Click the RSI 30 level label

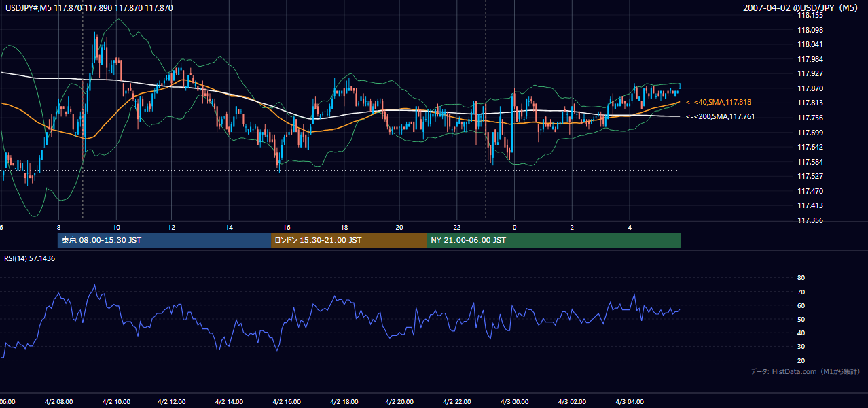801,347
